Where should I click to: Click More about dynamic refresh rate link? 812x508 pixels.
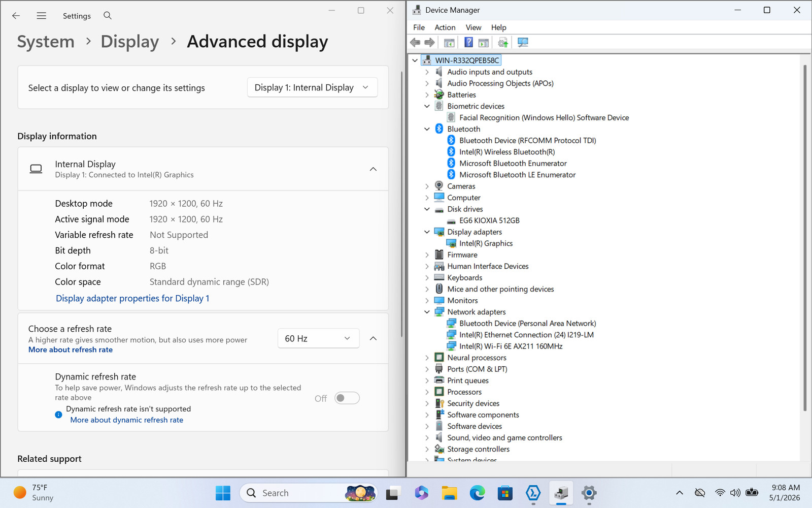pos(127,420)
